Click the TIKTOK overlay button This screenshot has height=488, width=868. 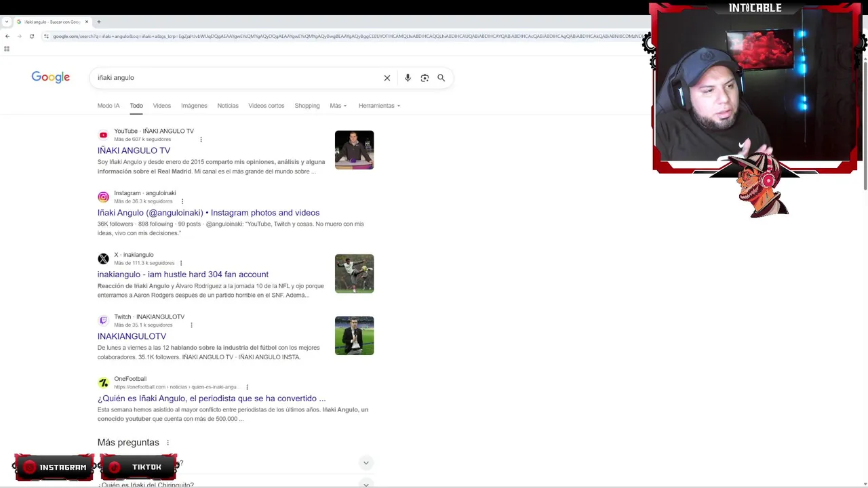(139, 467)
